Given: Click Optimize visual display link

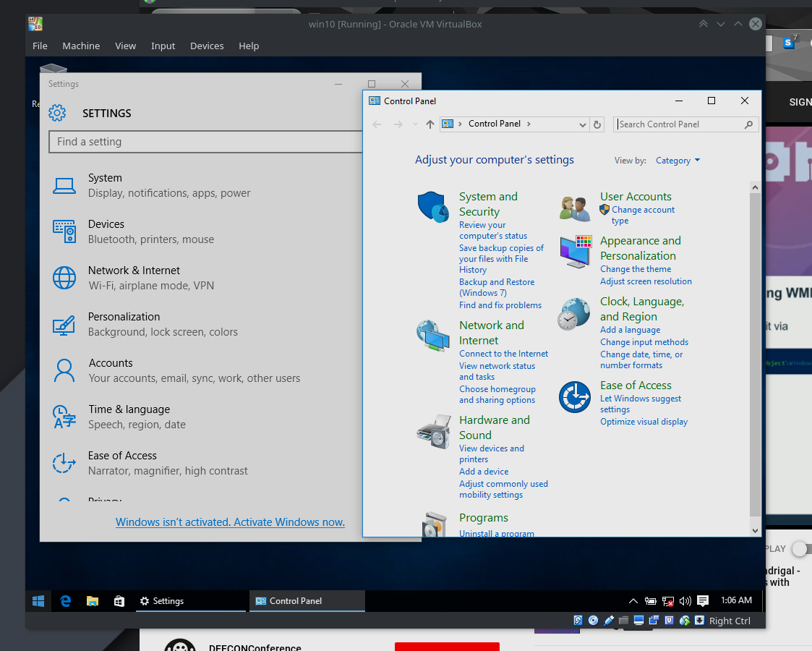Looking at the screenshot, I should (x=644, y=422).
